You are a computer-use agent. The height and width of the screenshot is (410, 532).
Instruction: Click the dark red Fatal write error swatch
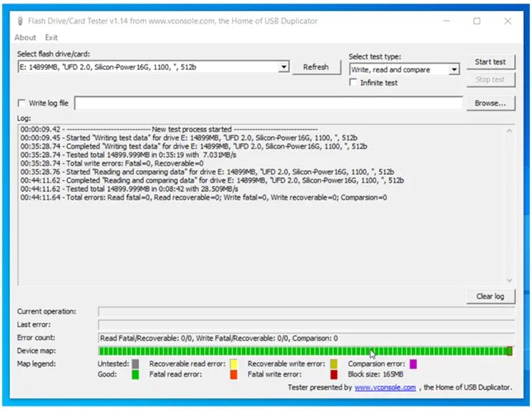pyautogui.click(x=334, y=374)
